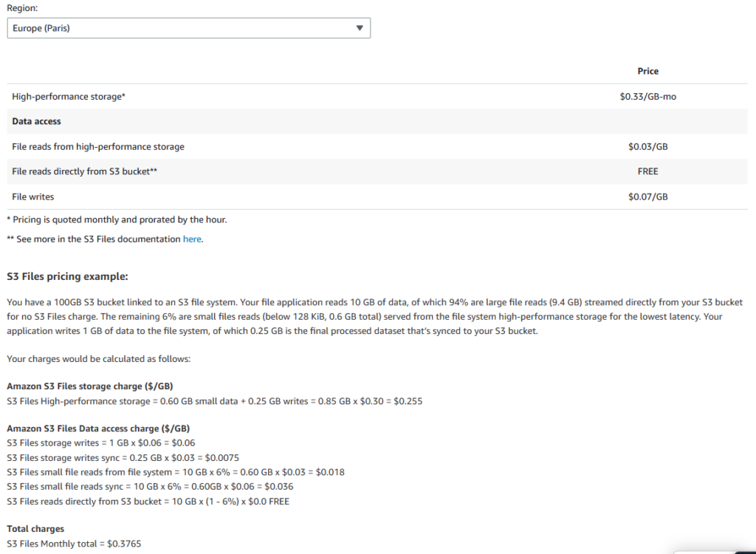Click 'S3 Files Monthly total = $0.3765'
756x554 pixels.
coord(74,544)
